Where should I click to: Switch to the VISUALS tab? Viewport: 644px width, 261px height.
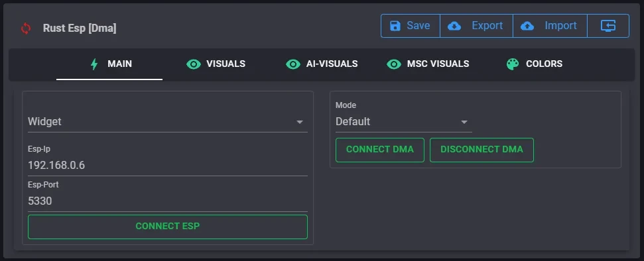(216, 64)
